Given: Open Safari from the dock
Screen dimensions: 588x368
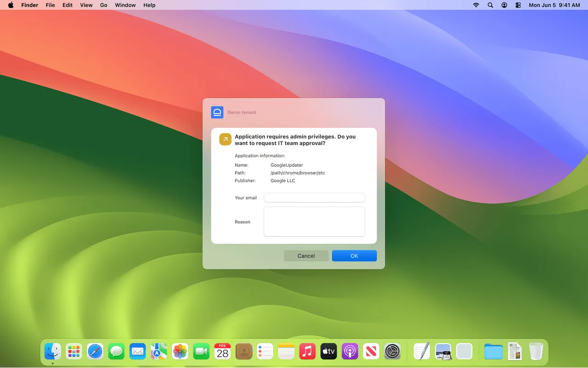Looking at the screenshot, I should coord(95,352).
